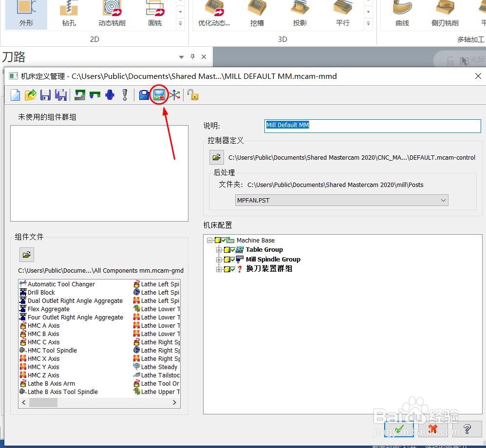The height and width of the screenshot is (448, 486).
Task: Click Table Group yellow solid box
Action: 227,250
